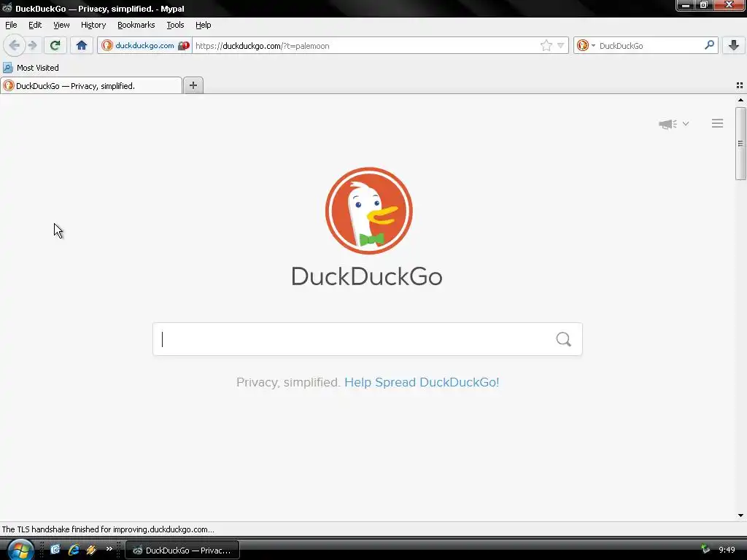Click the third quick launch pencil icon
This screenshot has height=560, width=747.
[x=91, y=550]
